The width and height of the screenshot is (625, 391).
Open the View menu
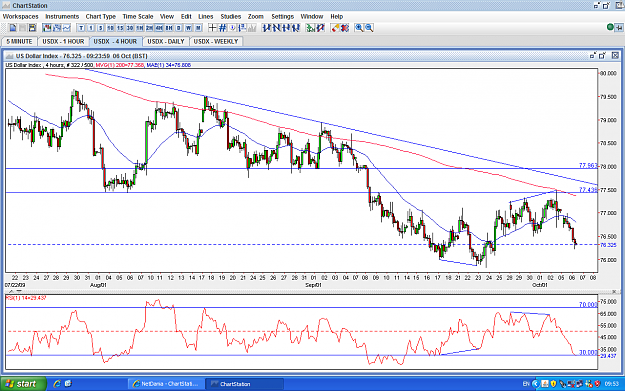click(167, 16)
